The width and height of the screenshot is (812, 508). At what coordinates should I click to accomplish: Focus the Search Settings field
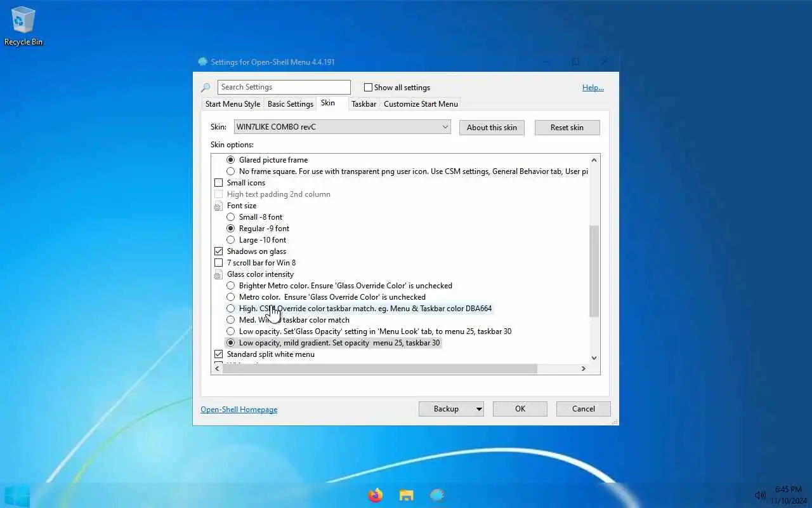(x=284, y=87)
